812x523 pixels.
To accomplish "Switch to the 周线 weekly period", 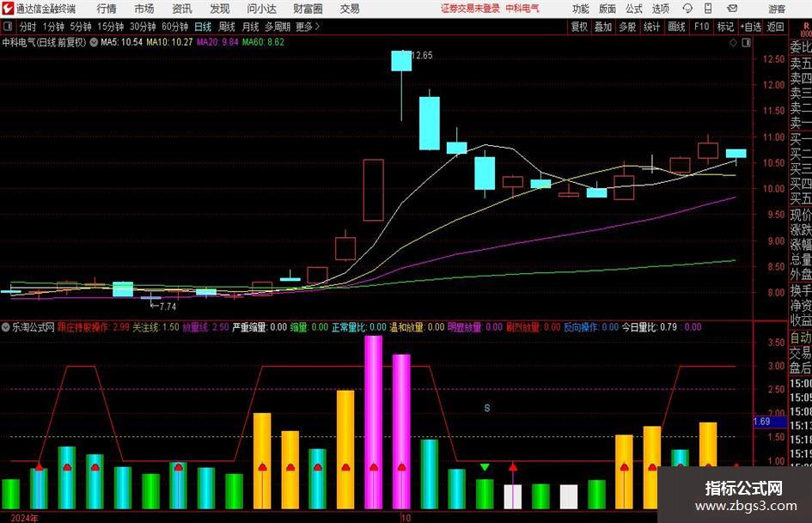I will (227, 27).
